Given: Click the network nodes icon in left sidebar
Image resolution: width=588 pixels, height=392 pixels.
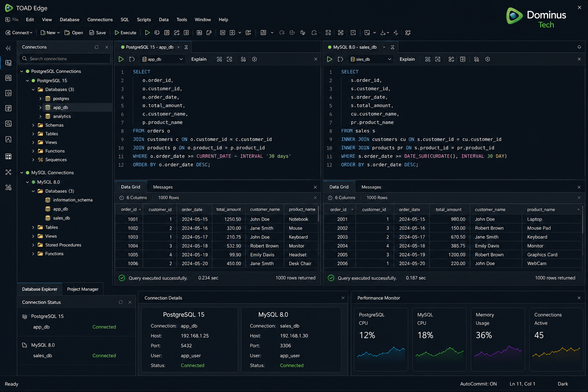Looking at the screenshot, I should 8,172.
